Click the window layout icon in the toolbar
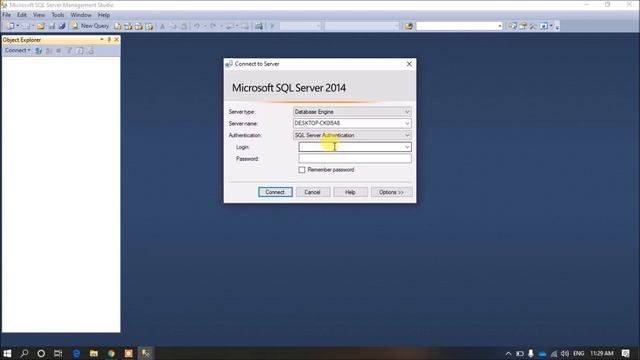Viewport: 640px width, 360px height. point(544,26)
